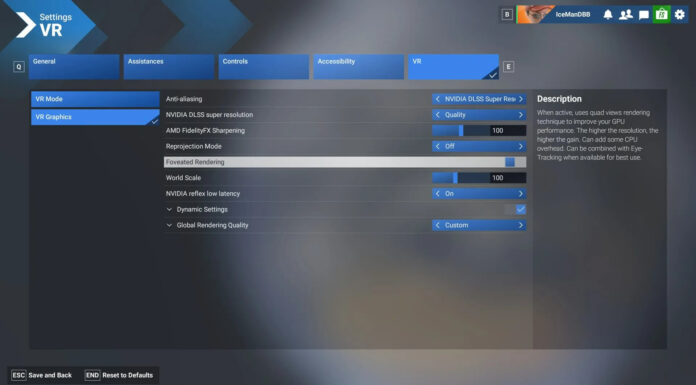The height and width of the screenshot is (385, 696).
Task: Open the green marketplace bag icon
Action: 661,15
